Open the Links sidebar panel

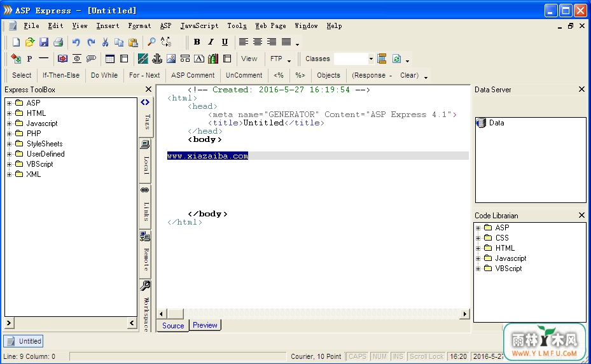(146, 206)
